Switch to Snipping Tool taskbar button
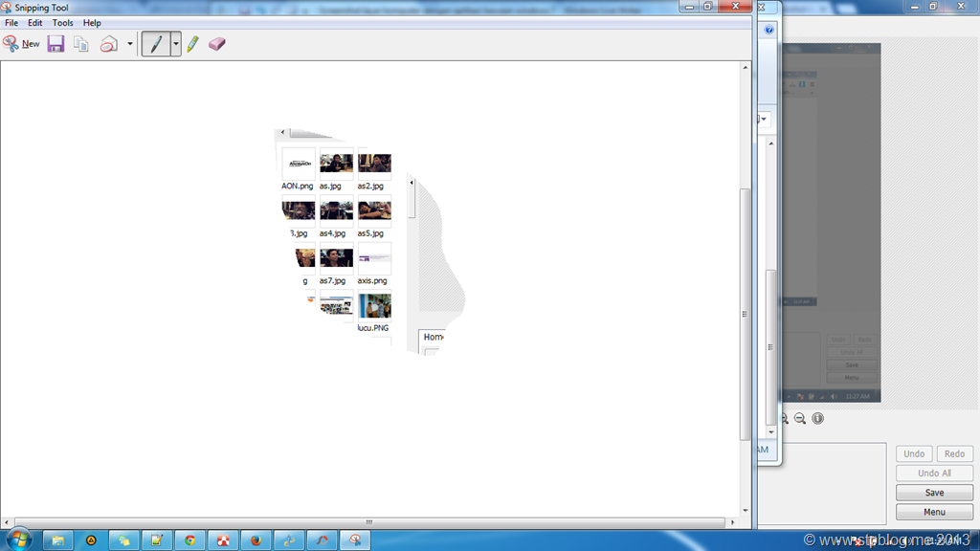The image size is (980, 551). (355, 540)
